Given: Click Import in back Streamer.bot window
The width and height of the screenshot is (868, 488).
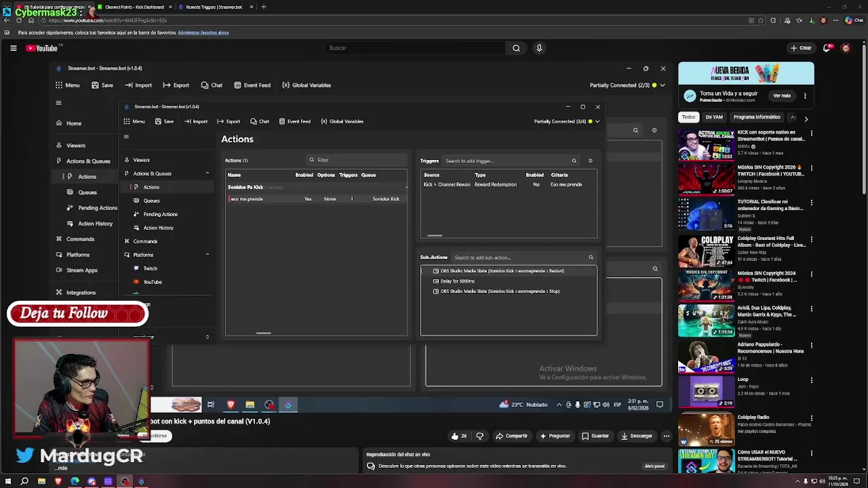Looking at the screenshot, I should point(138,85).
